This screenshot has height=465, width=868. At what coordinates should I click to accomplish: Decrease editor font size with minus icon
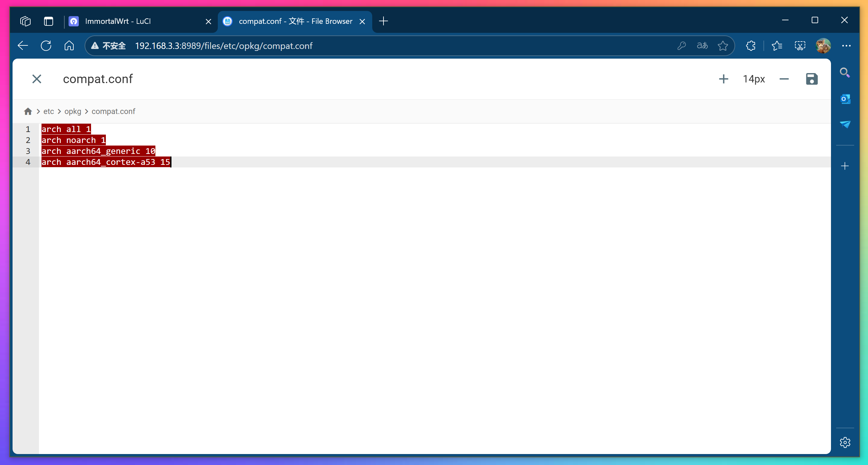coord(784,79)
